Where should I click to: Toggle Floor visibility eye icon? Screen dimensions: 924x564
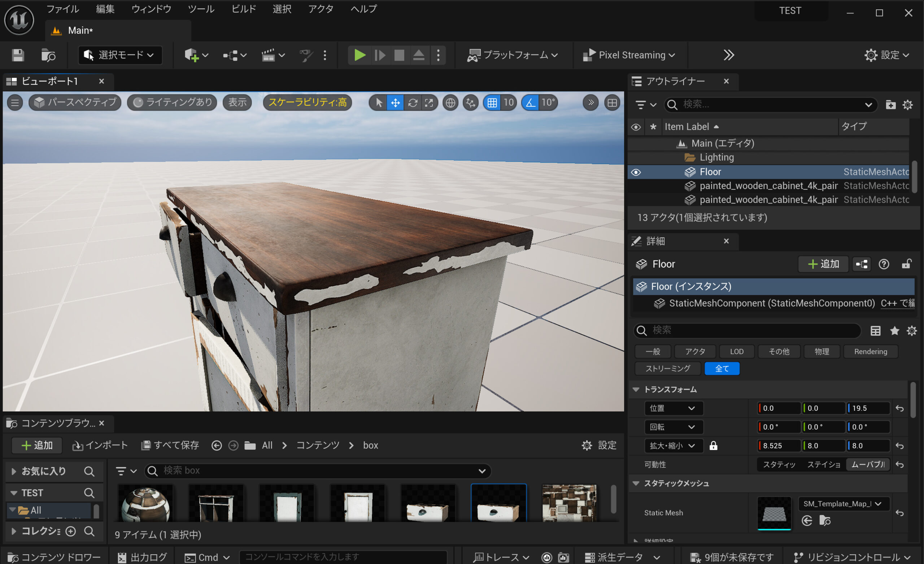tap(636, 172)
